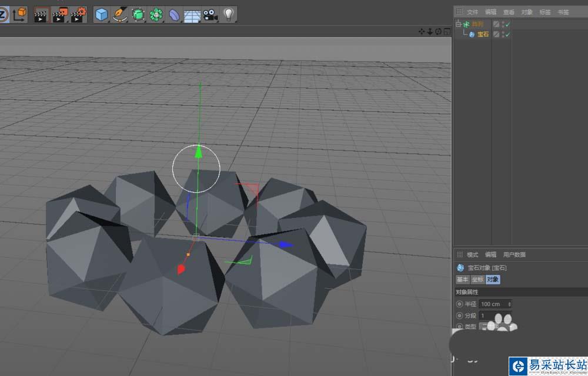Open the 对象 menu in the object manager
Screen dimensions: 588x376
(x=527, y=12)
